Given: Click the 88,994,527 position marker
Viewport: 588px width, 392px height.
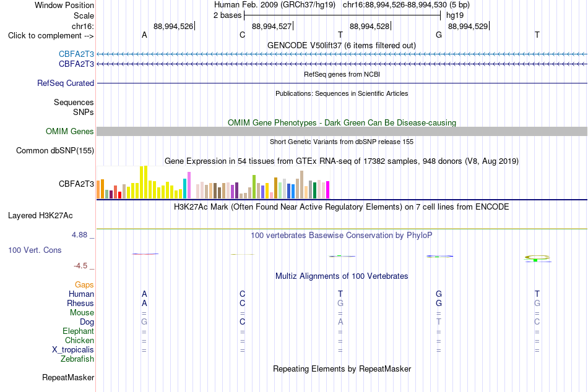Looking at the screenshot, I should pyautogui.click(x=272, y=26).
